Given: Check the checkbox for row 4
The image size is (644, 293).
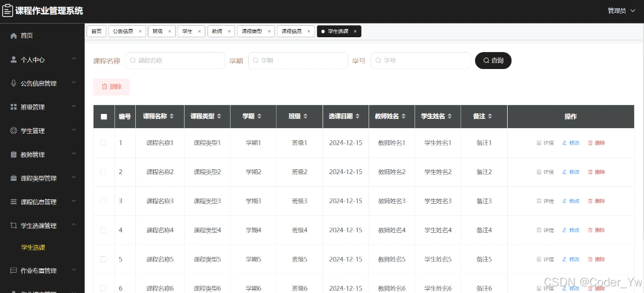Looking at the screenshot, I should pos(103,230).
